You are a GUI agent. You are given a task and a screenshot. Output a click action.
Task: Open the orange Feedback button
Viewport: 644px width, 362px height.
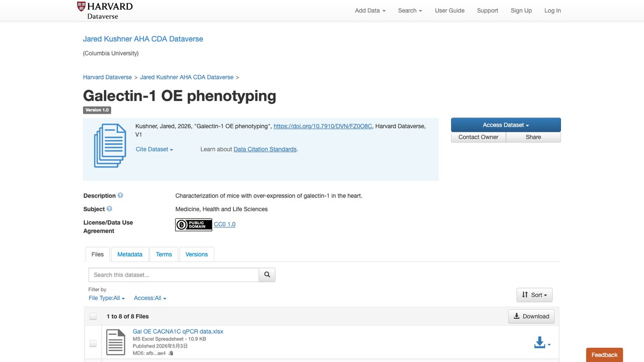click(x=604, y=355)
